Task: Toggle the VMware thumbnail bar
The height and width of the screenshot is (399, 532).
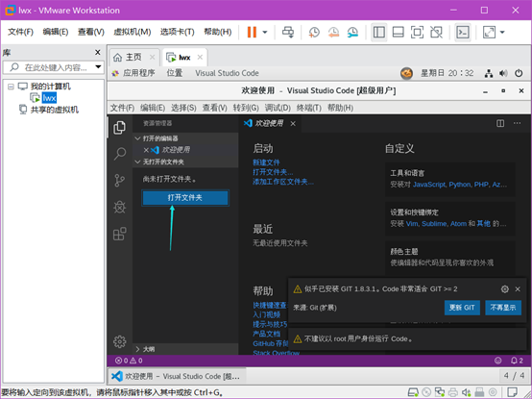Action: (398, 33)
